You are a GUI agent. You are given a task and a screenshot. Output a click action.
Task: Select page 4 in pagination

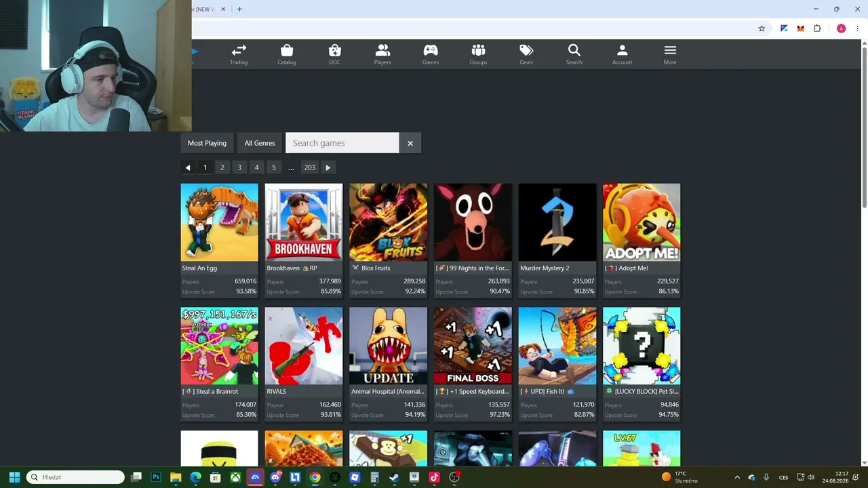click(256, 167)
